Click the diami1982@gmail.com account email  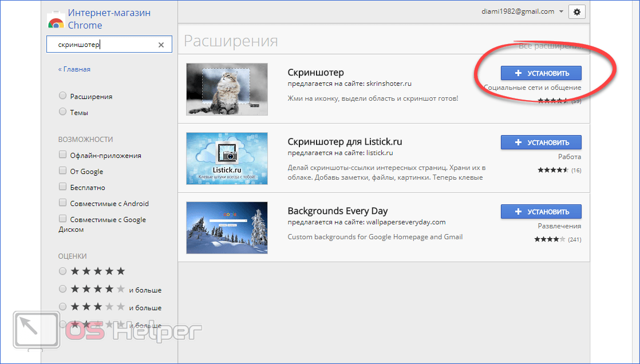click(518, 11)
